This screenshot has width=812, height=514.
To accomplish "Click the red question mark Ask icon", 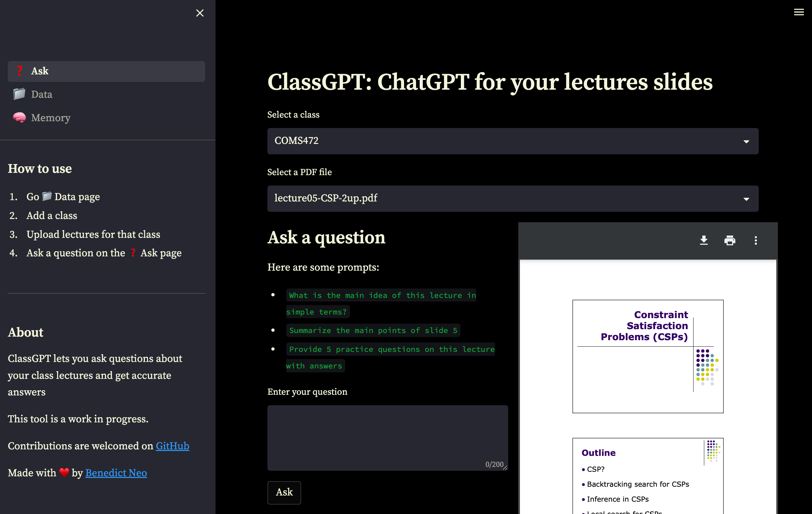I will pyautogui.click(x=19, y=71).
